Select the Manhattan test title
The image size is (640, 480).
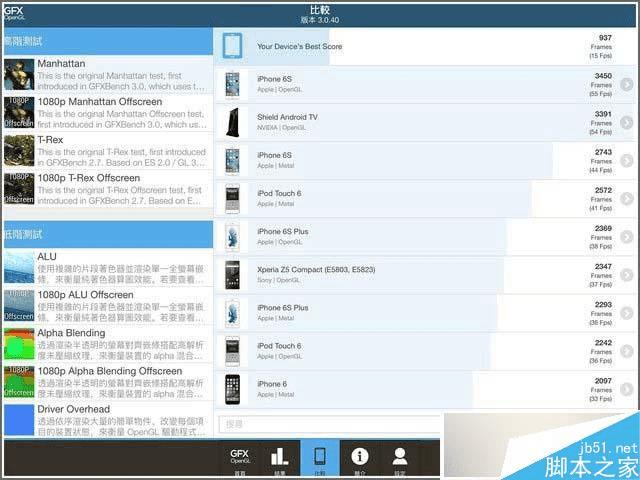coord(61,64)
